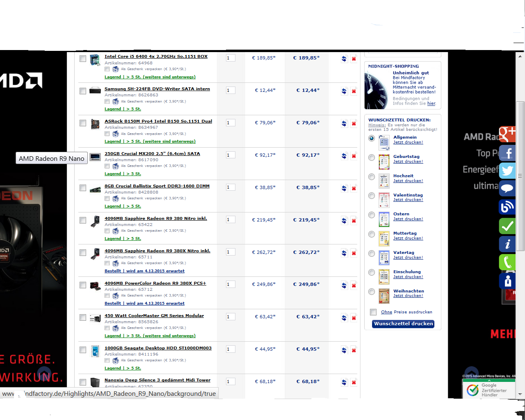This screenshot has width=525, height=420.
Task: Delete 250GB Crucial MX200 via red X
Action: [x=354, y=156]
